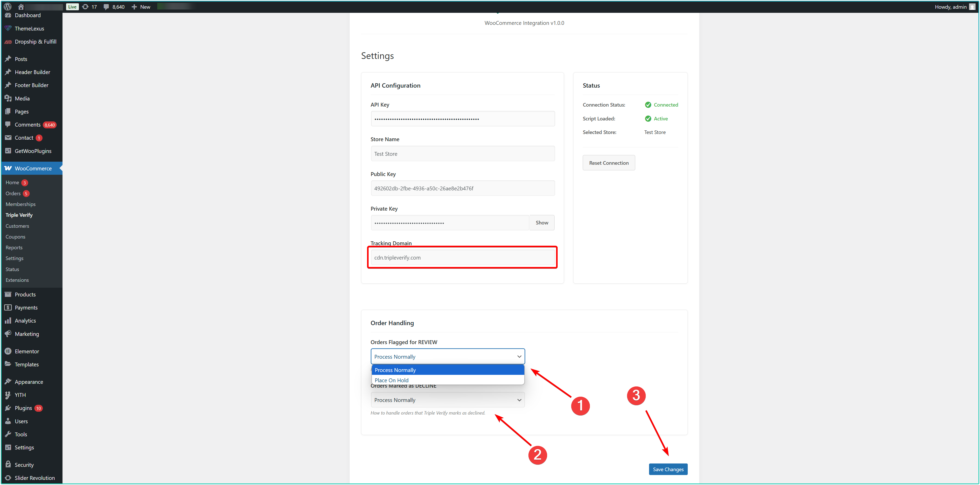Click the Elementor sidebar icon
The height and width of the screenshot is (485, 980).
click(x=8, y=351)
